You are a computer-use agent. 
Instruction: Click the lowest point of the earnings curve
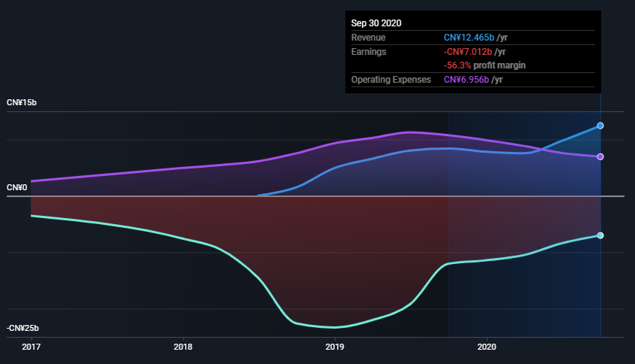[333, 327]
